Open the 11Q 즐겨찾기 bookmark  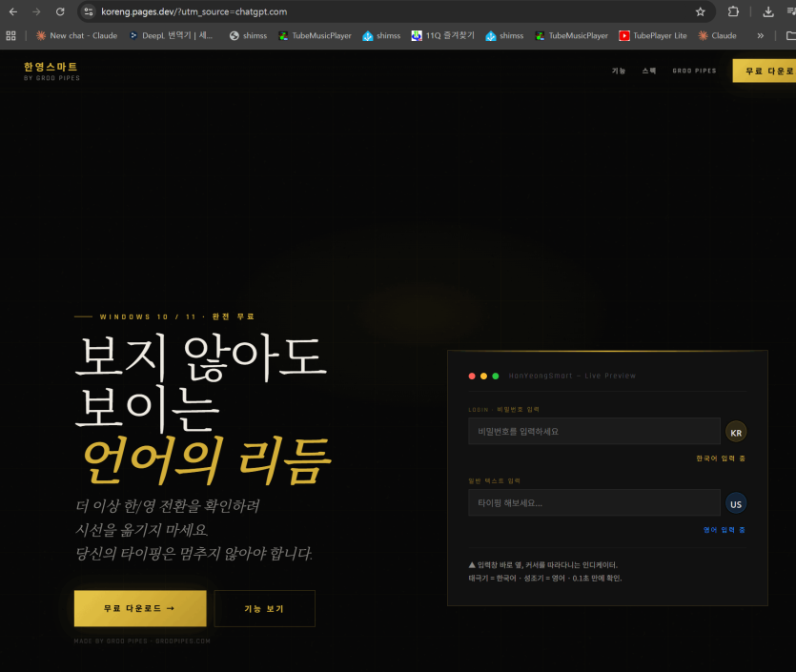click(x=442, y=35)
